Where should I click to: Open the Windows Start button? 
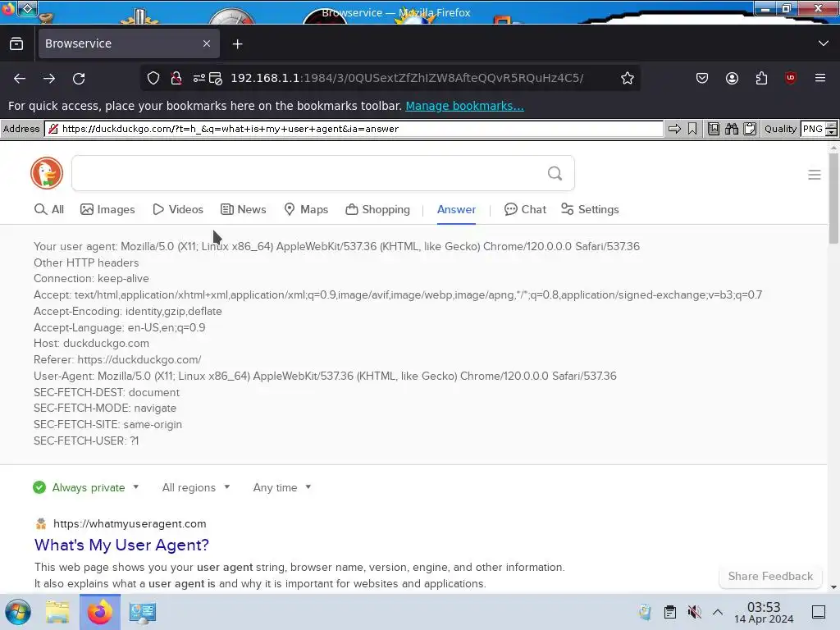tap(18, 612)
